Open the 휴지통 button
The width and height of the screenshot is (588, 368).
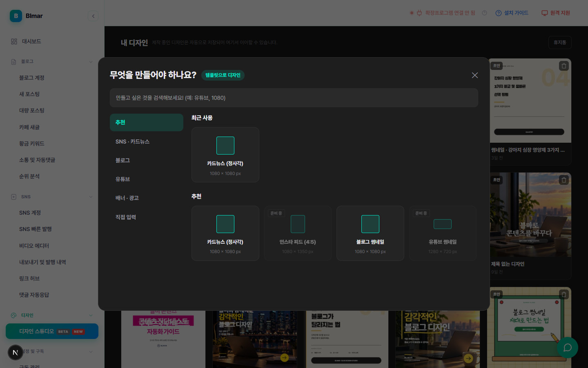(560, 43)
